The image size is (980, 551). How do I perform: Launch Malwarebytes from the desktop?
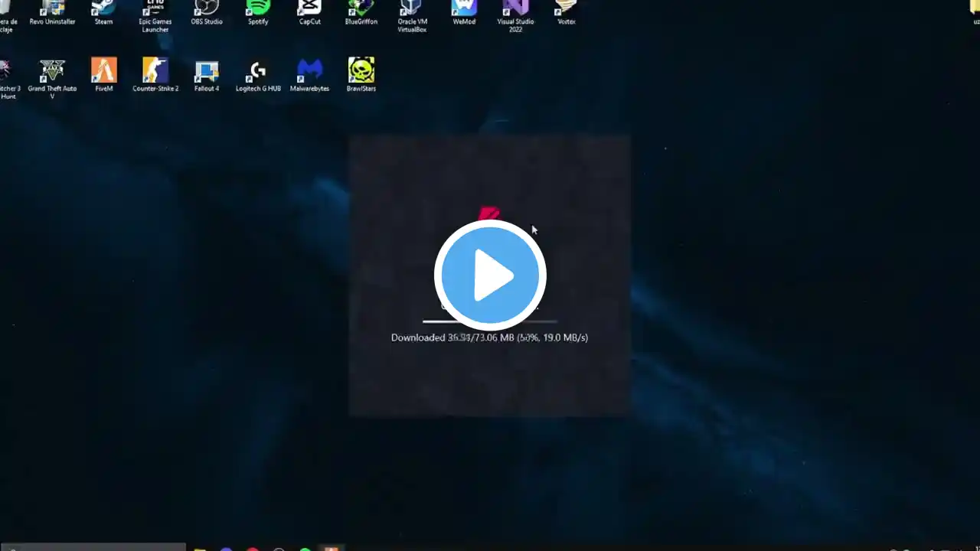[x=309, y=74]
